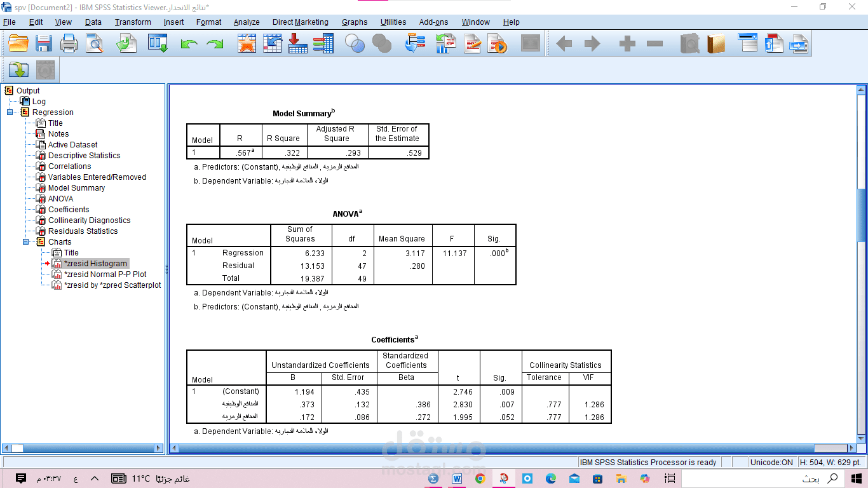Click the F value 11.137 in ANOVA
868x488 pixels.
tap(454, 253)
